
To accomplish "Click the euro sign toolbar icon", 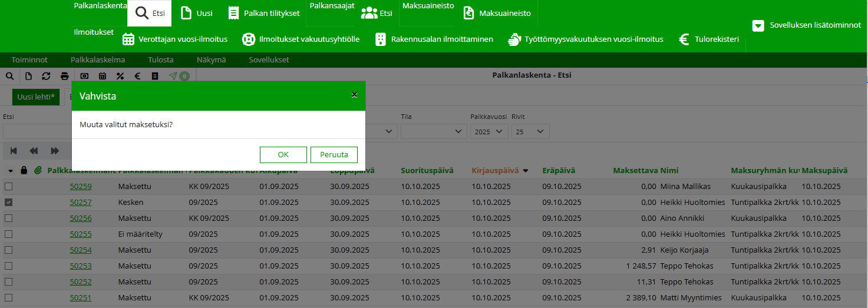I will tap(137, 76).
